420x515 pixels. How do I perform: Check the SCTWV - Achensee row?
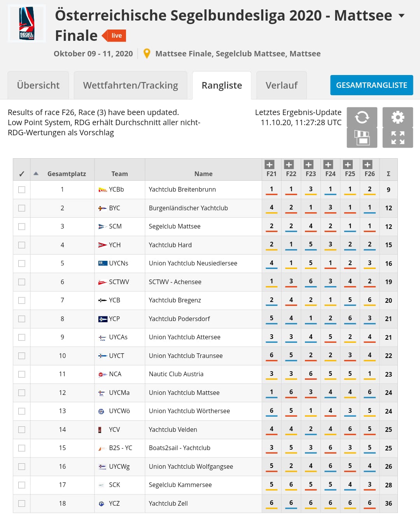tap(22, 282)
